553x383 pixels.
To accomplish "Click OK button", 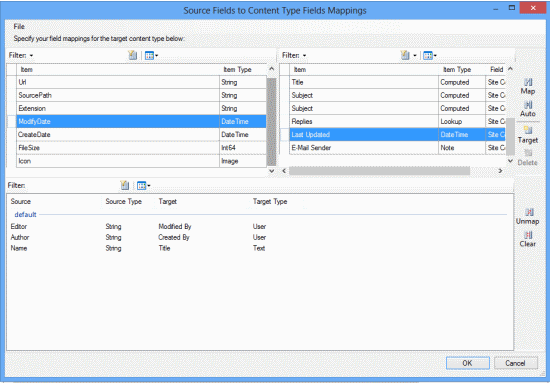I will (x=468, y=363).
